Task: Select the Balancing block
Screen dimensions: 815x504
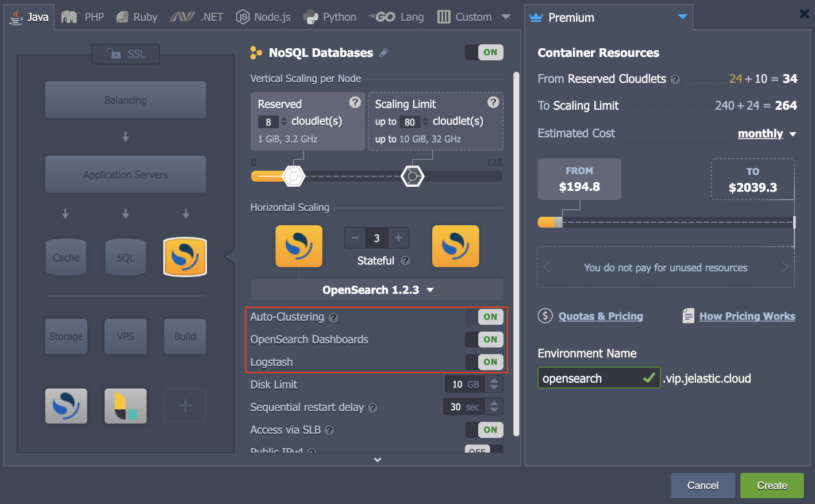Action: pos(125,100)
